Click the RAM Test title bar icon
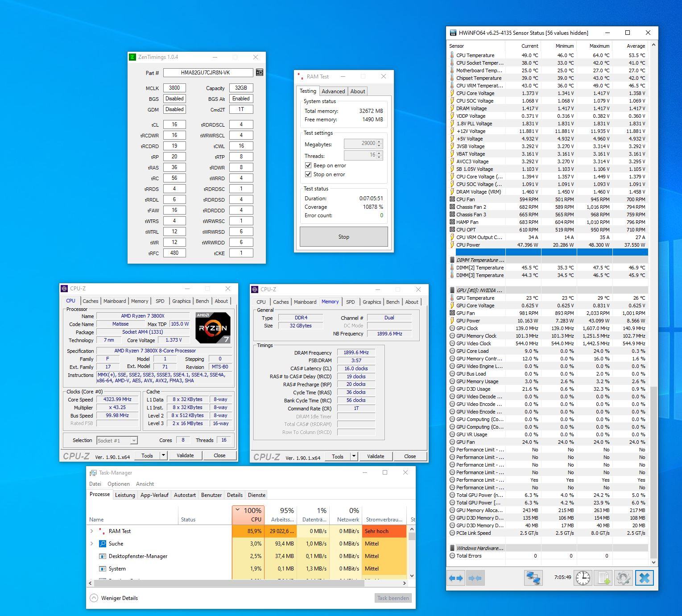Image resolution: width=682 pixels, height=616 pixels. pyautogui.click(x=300, y=77)
